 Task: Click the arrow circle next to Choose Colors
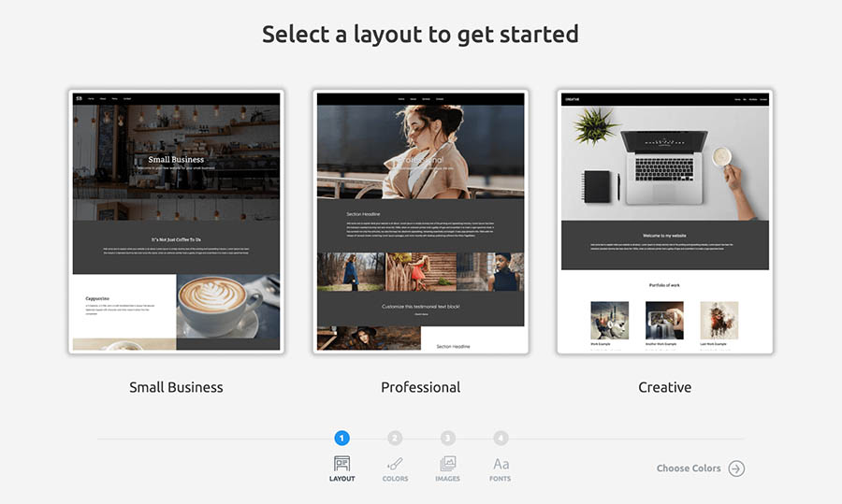(737, 468)
